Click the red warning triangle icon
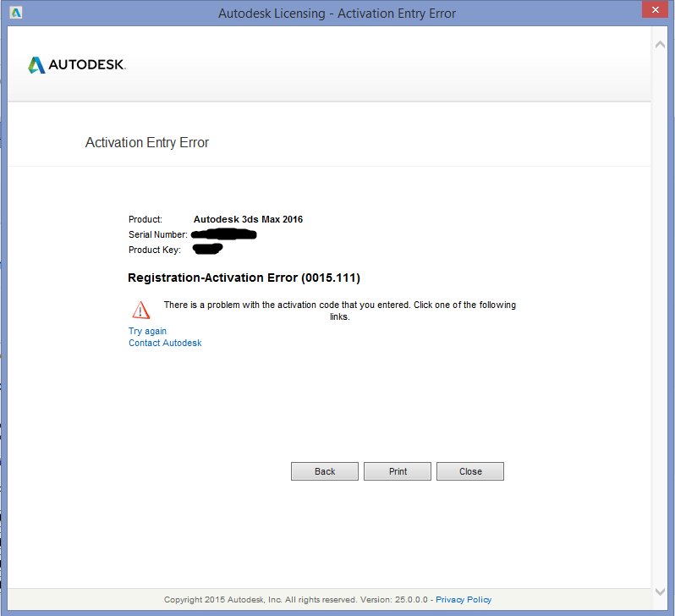675x616 pixels. (140, 311)
